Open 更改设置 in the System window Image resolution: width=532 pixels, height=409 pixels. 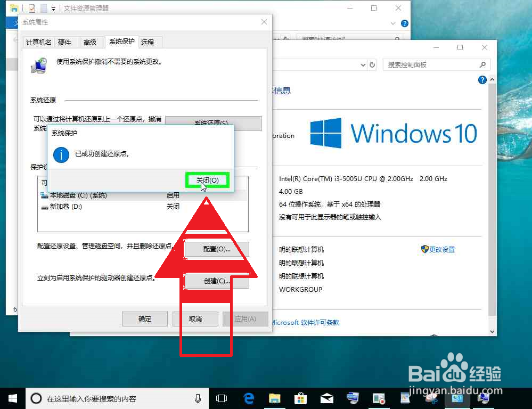(x=441, y=249)
